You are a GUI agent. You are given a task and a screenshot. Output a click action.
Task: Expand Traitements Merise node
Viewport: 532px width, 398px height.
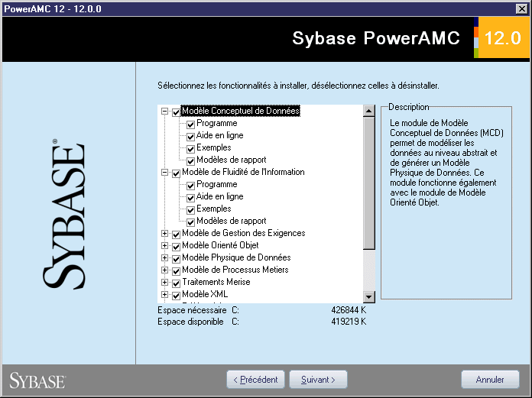pyautogui.click(x=164, y=282)
